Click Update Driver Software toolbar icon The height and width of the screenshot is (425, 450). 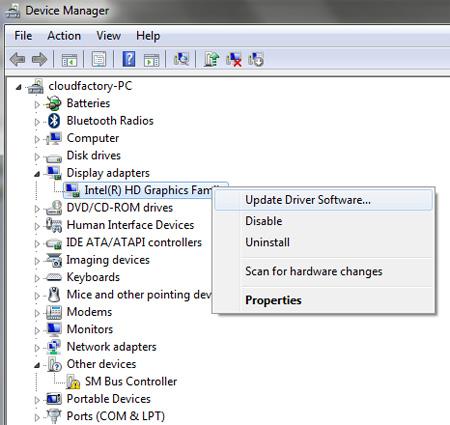[212, 59]
